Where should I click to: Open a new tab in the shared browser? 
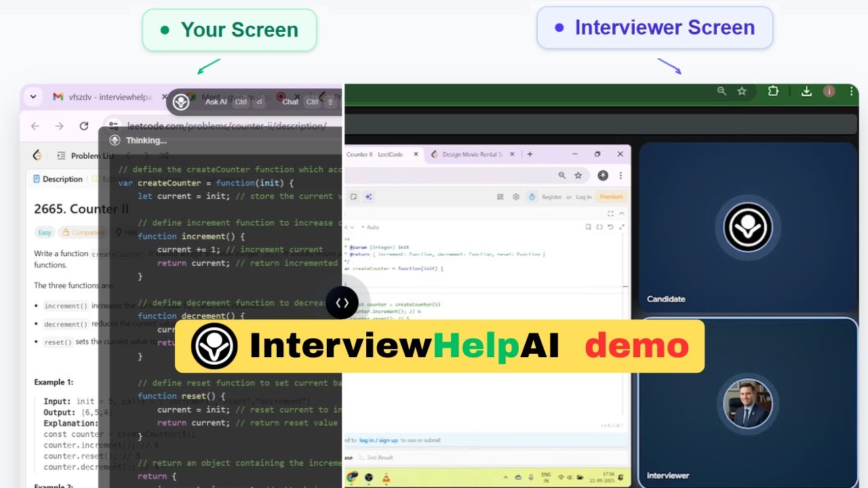pyautogui.click(x=530, y=155)
